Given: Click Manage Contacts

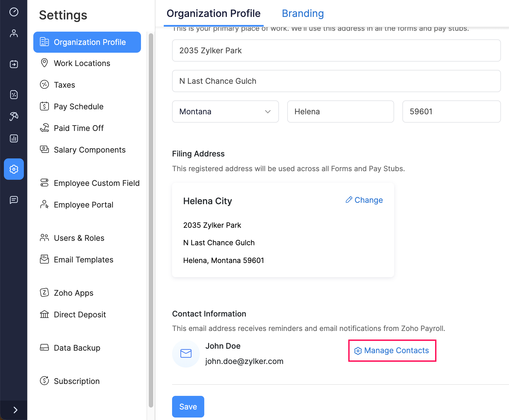Looking at the screenshot, I should pyautogui.click(x=392, y=350).
